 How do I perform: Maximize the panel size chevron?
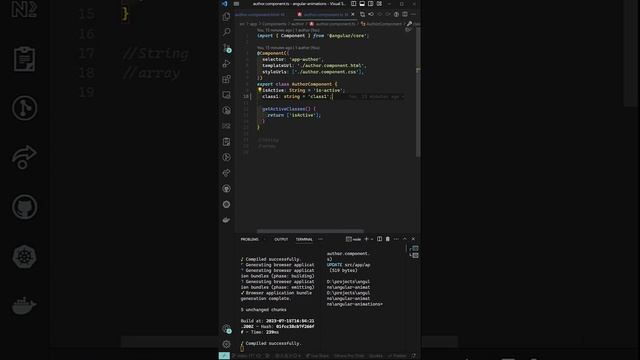click(405, 239)
